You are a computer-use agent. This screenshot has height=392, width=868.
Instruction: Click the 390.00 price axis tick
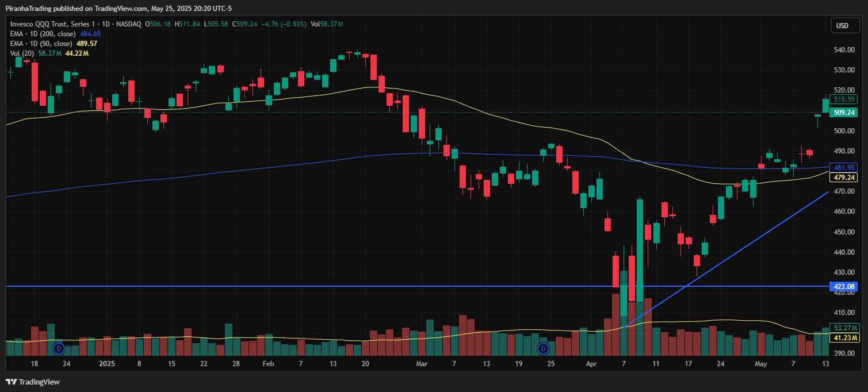844,353
